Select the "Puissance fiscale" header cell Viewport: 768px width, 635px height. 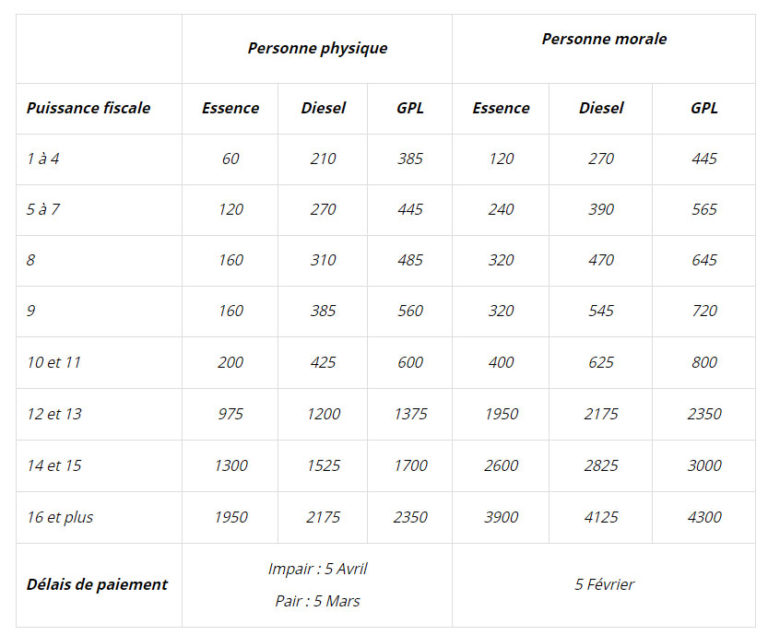88,108
